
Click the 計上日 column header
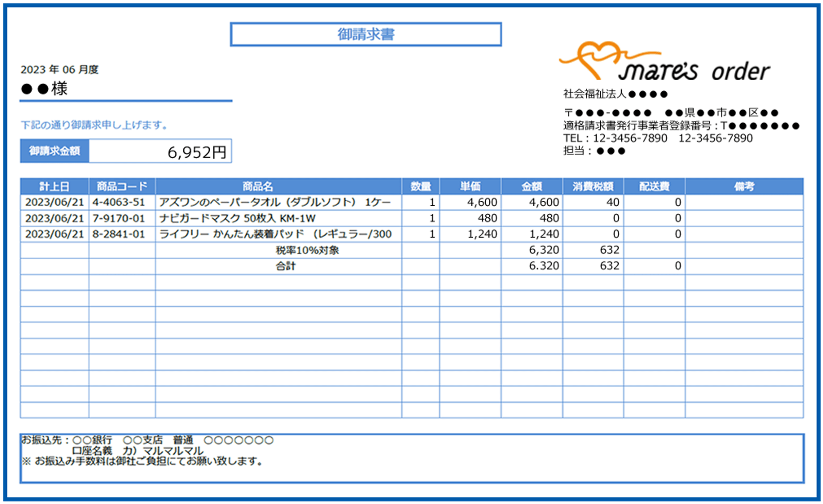[55, 186]
